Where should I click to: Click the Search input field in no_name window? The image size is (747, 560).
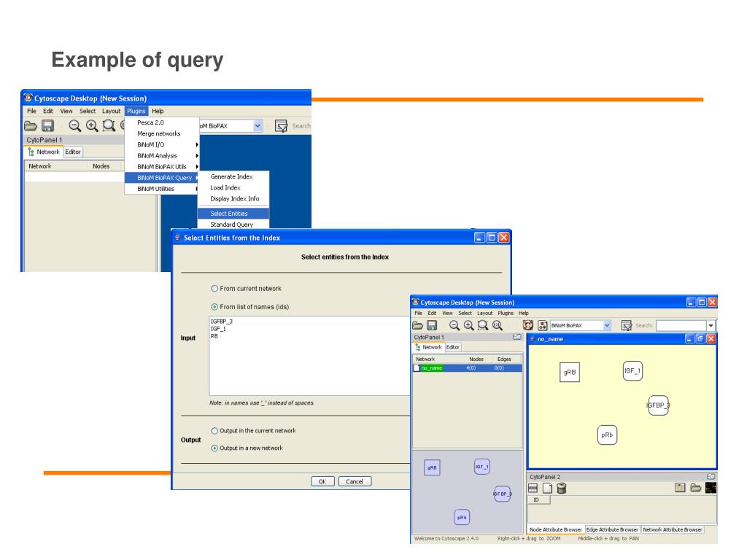click(681, 326)
